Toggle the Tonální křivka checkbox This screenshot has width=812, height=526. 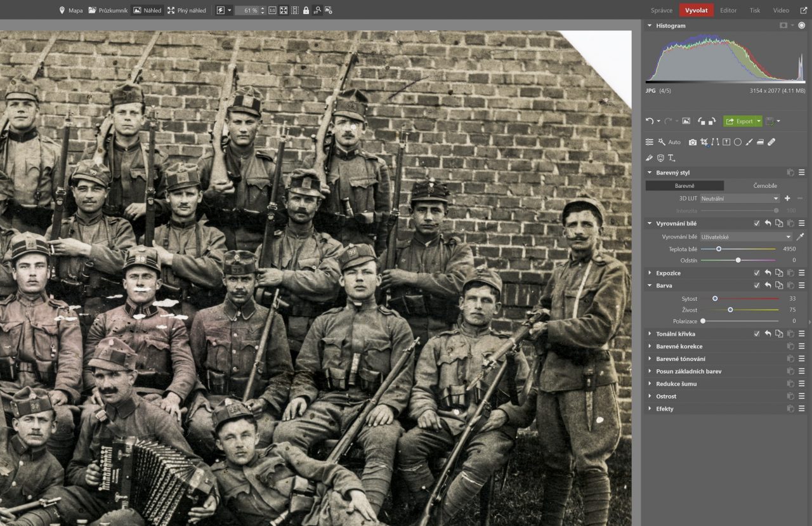click(757, 334)
